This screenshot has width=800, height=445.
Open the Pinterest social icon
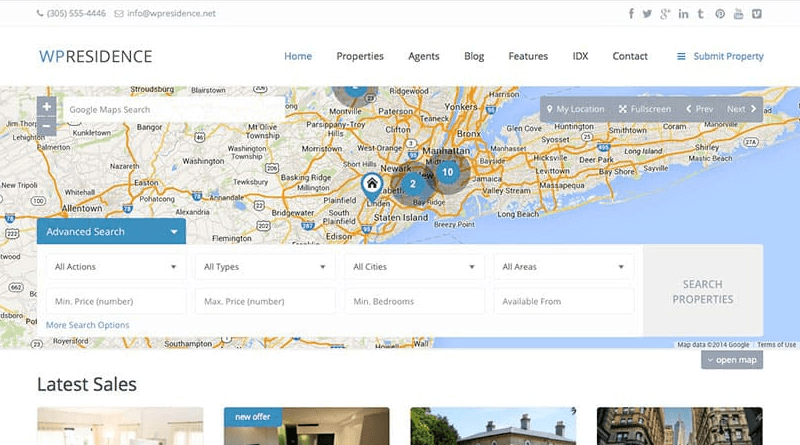click(x=720, y=14)
